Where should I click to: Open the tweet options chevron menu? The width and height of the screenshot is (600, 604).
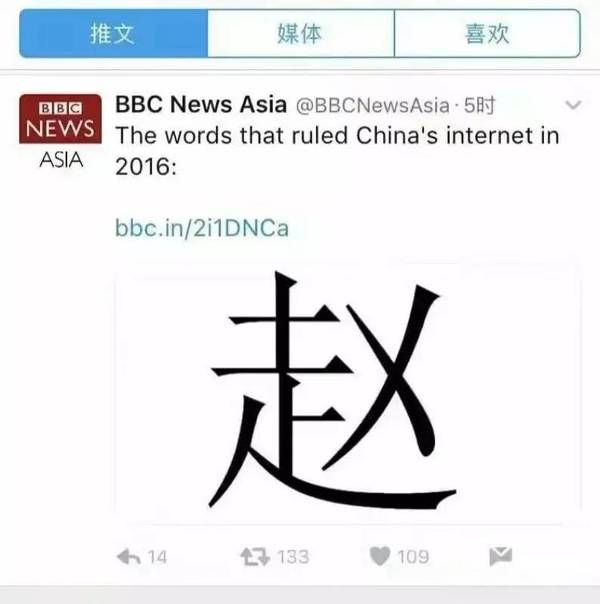click(x=573, y=105)
